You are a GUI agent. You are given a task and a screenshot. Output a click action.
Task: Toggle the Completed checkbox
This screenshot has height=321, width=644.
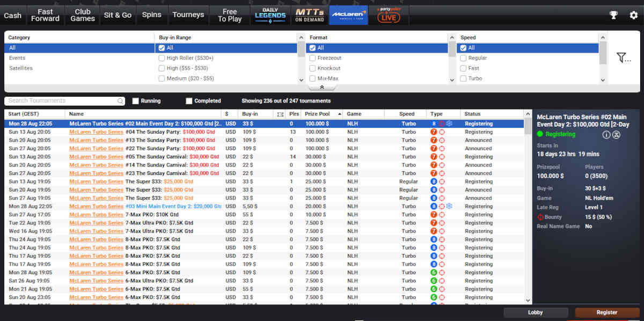click(189, 101)
